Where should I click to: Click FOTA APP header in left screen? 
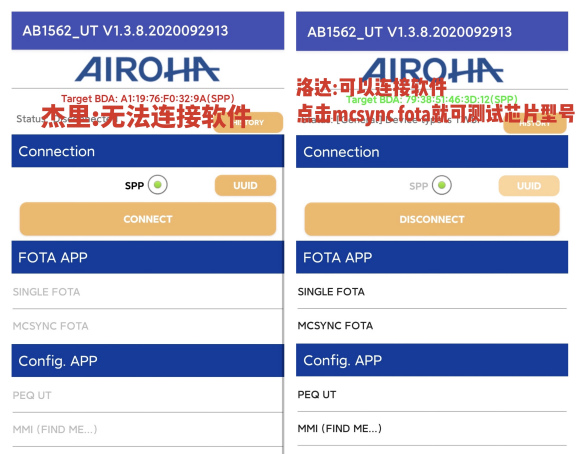pos(148,257)
